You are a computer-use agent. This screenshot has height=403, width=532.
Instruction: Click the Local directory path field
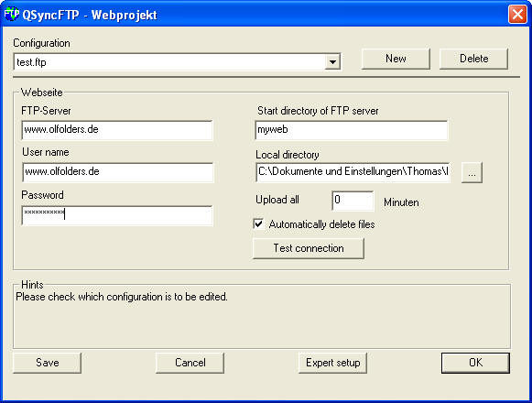[x=353, y=172]
